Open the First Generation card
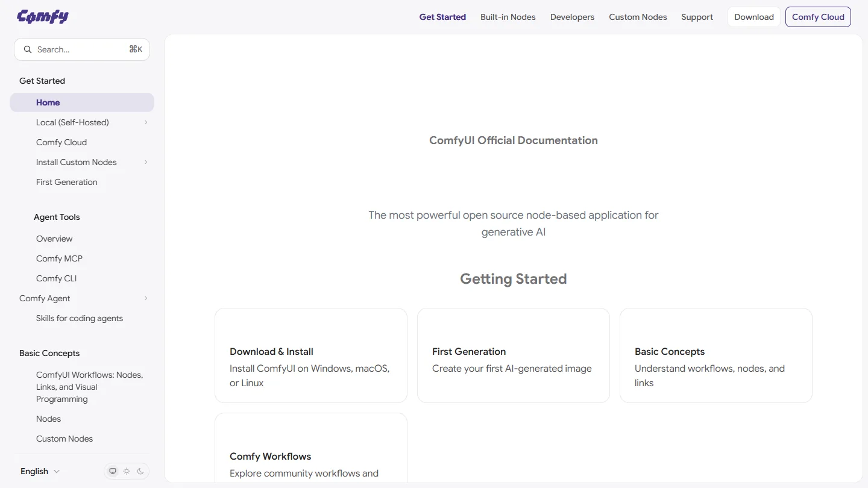This screenshot has height=488, width=868. coord(514,355)
